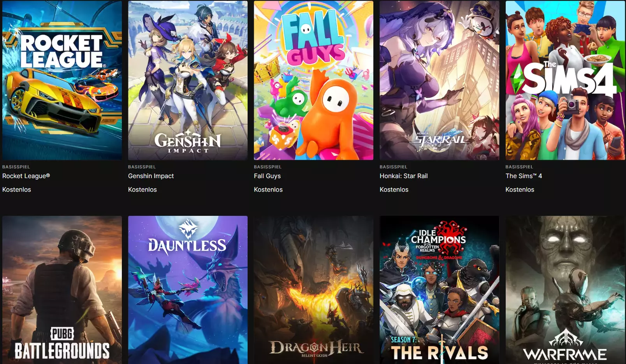The image size is (626, 364).
Task: Click Kostenlos price under Rocket League
Action: click(17, 189)
